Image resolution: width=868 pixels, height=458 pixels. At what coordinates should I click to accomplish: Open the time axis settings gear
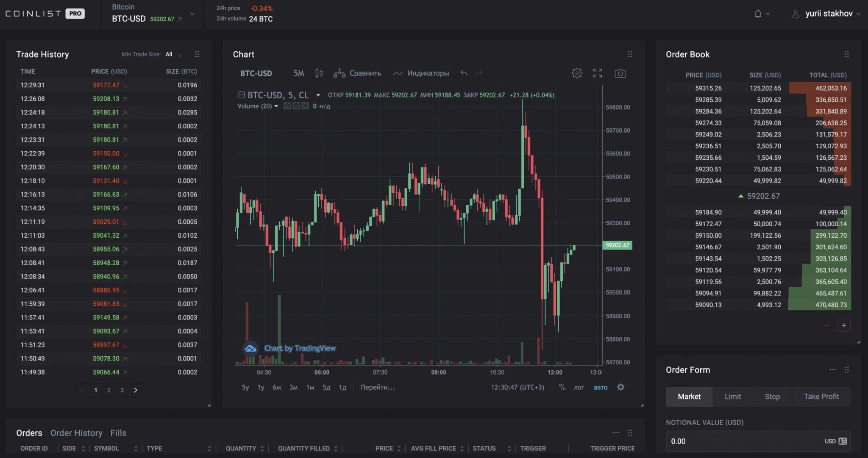coord(620,387)
